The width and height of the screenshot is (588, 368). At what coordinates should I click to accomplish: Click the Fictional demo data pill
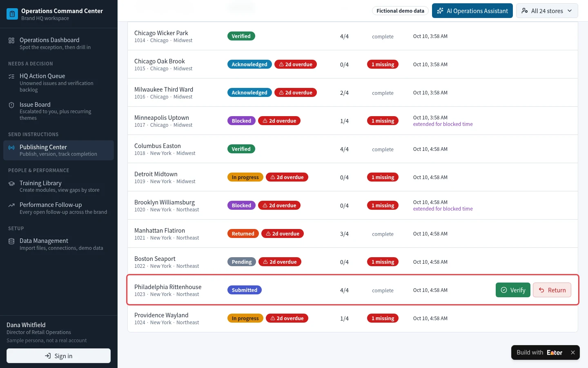(x=400, y=11)
